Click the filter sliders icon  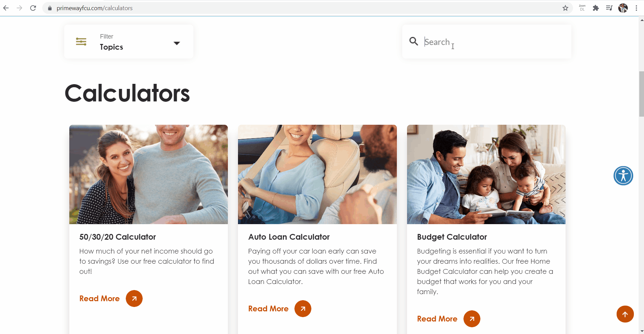pos(81,42)
